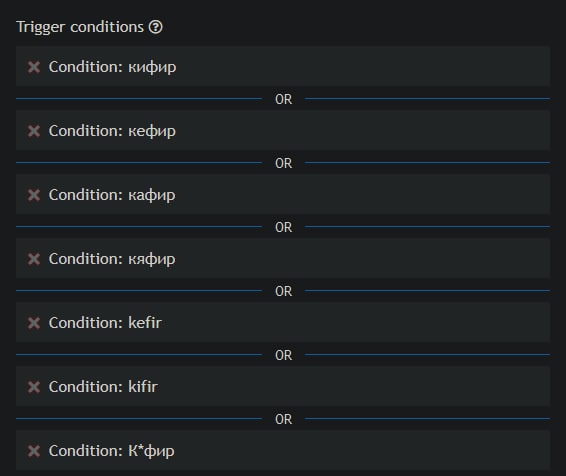Delete the кефир condition with its X
This screenshot has width=566, height=476.
click(34, 131)
